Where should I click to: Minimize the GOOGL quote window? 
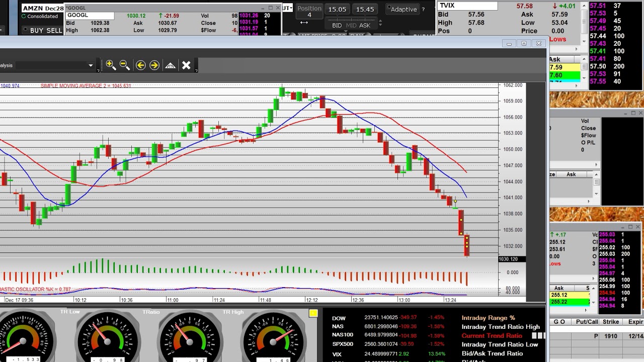click(x=263, y=8)
